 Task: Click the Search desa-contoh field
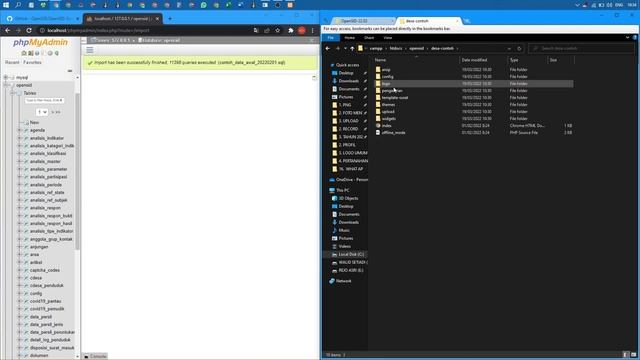[x=581, y=48]
